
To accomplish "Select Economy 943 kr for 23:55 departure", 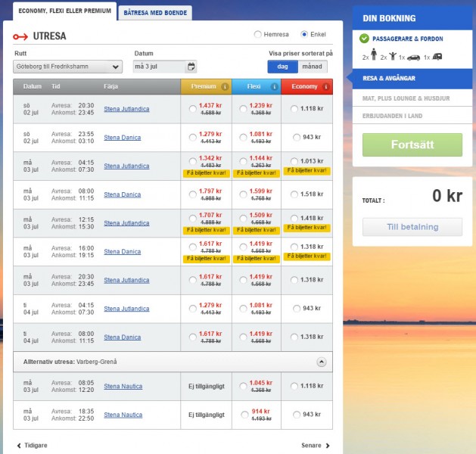I will (296, 138).
